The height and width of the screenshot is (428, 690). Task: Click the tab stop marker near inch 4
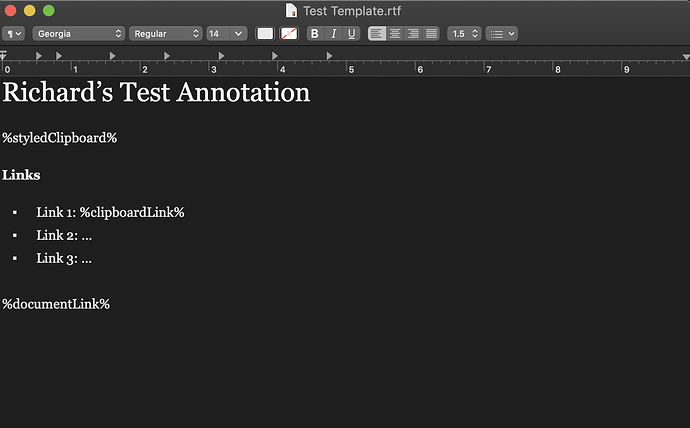tap(275, 56)
